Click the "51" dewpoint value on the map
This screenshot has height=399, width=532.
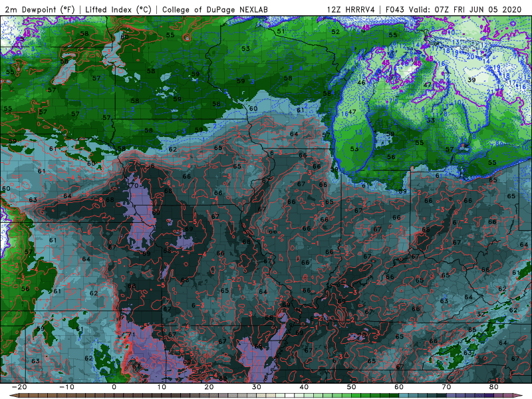tap(281, 31)
